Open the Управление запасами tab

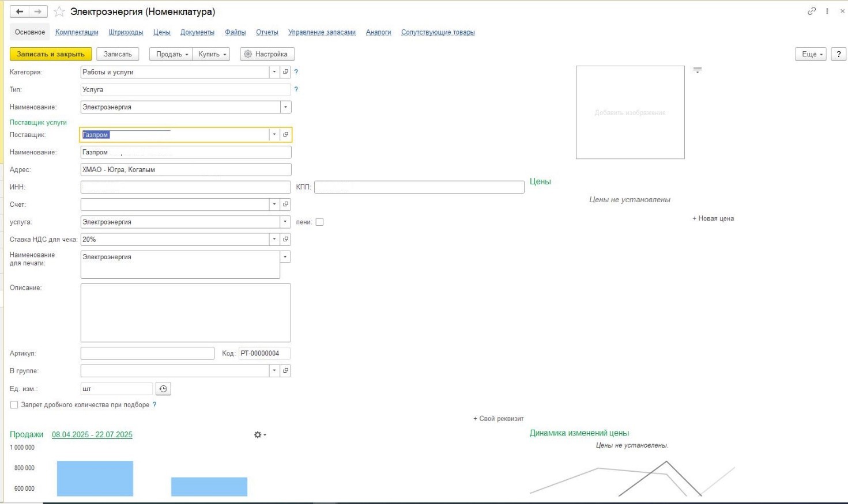tap(322, 32)
